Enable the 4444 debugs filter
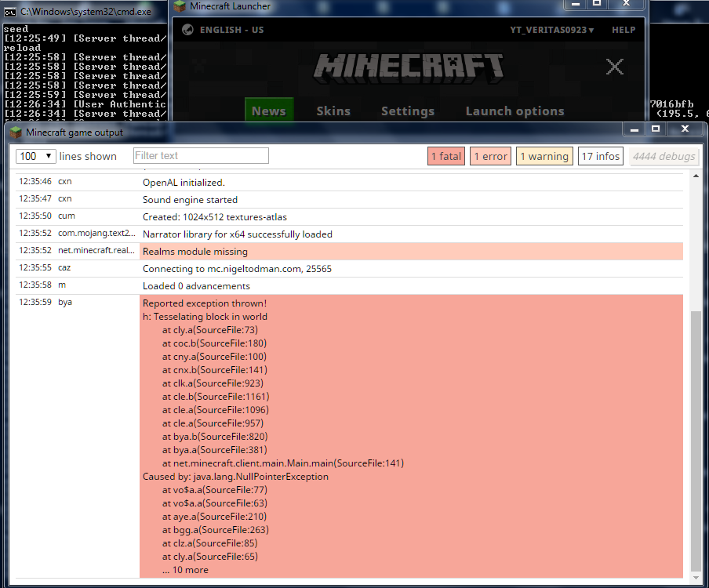This screenshot has height=588, width=709. point(664,156)
